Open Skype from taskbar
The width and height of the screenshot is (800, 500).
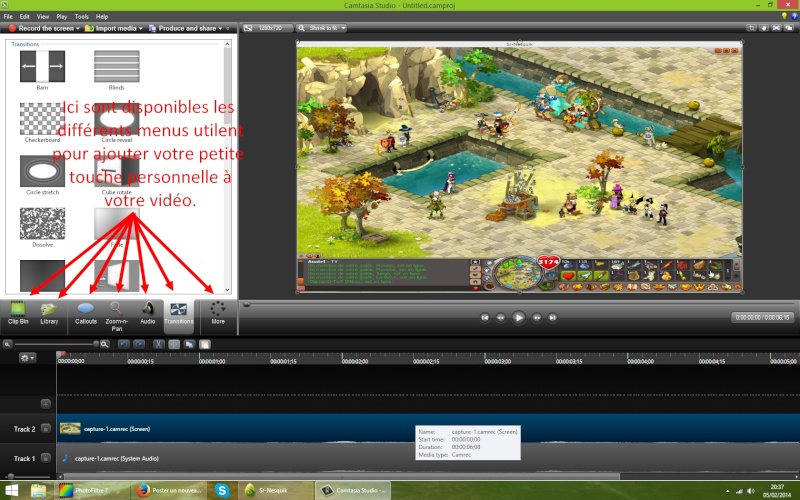[x=222, y=490]
